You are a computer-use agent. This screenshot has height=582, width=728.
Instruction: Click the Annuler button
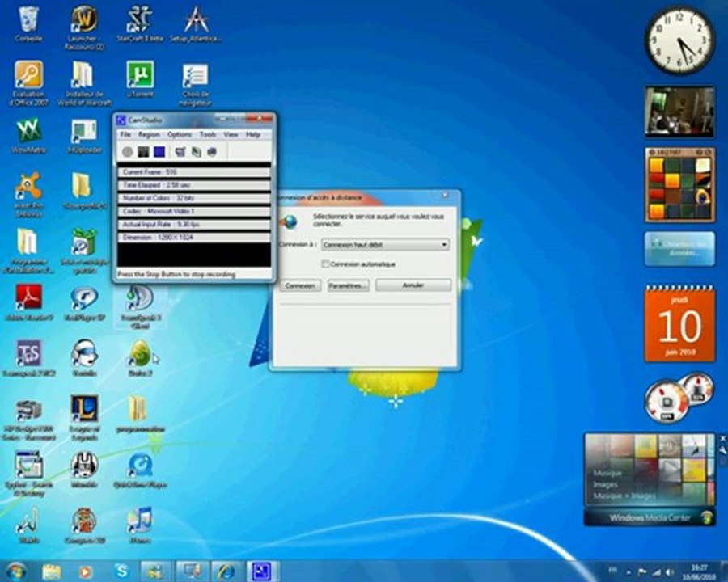(x=413, y=285)
